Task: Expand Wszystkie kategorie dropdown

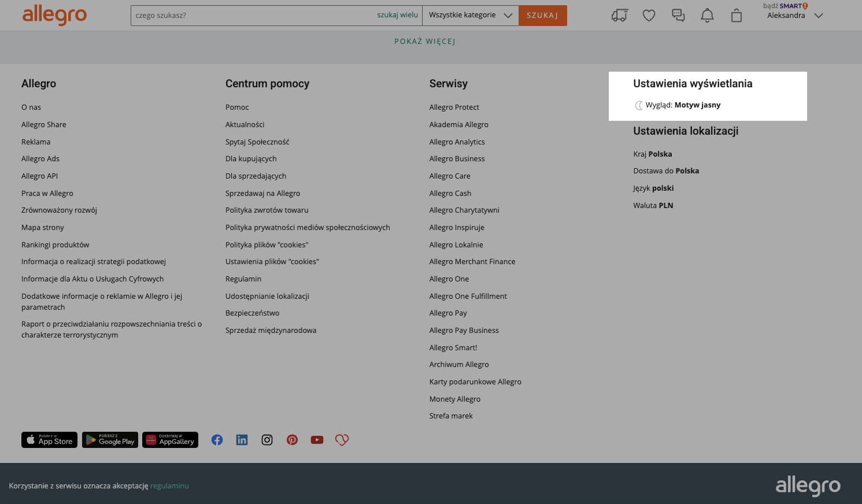Action: tap(470, 16)
